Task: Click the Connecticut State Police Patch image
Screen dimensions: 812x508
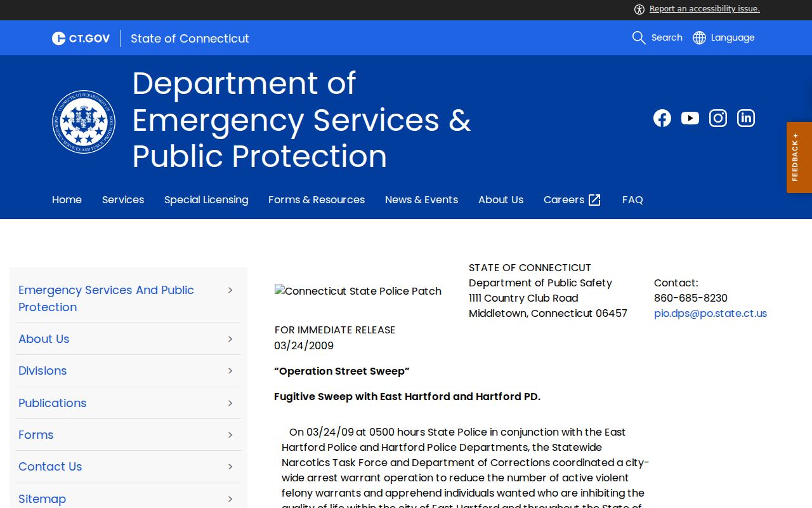Action: point(358,291)
